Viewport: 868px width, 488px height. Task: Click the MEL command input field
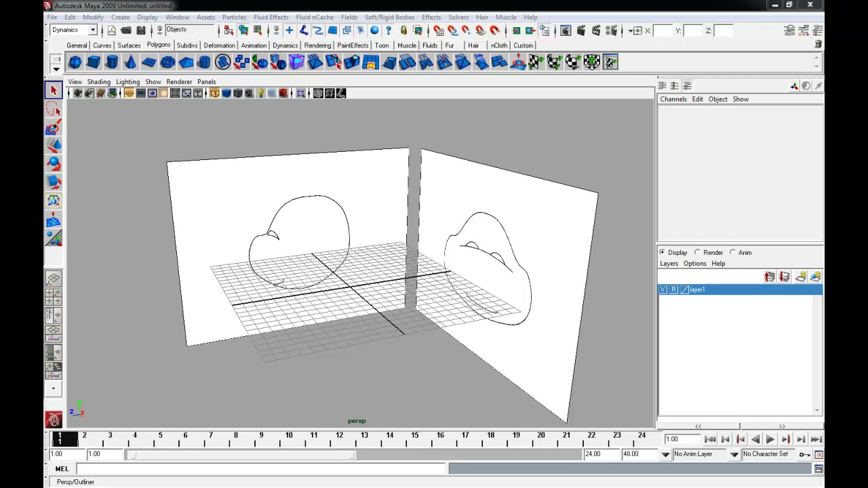261,469
